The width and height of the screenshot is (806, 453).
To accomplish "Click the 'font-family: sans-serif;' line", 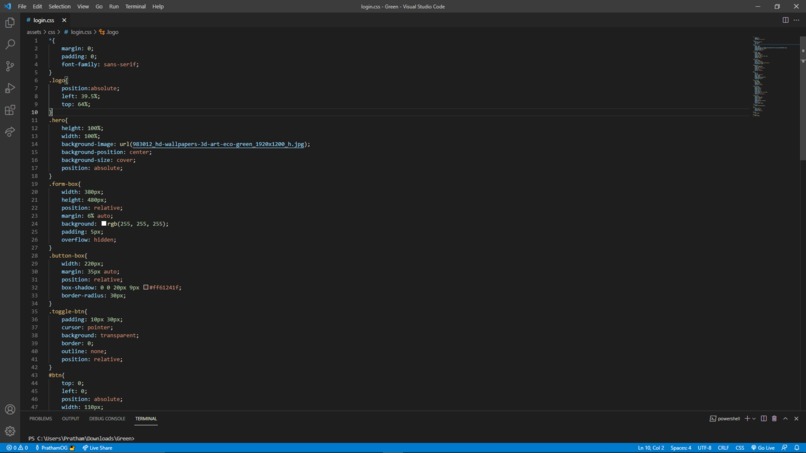I will click(x=100, y=64).
